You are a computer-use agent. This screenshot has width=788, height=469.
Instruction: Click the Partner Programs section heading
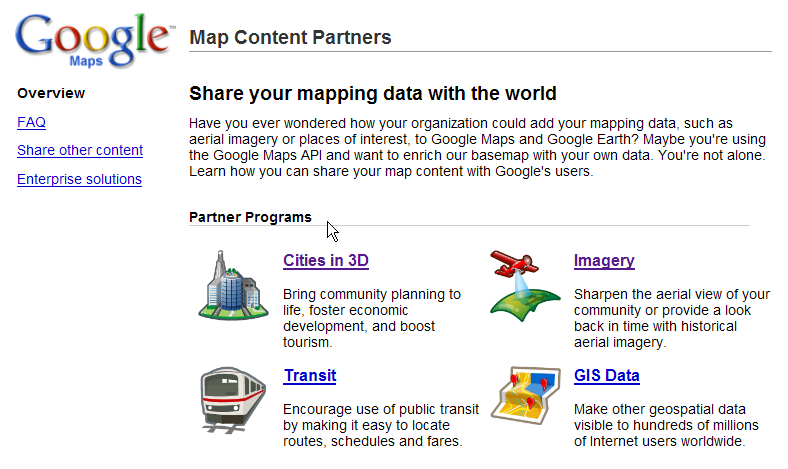pyautogui.click(x=250, y=217)
